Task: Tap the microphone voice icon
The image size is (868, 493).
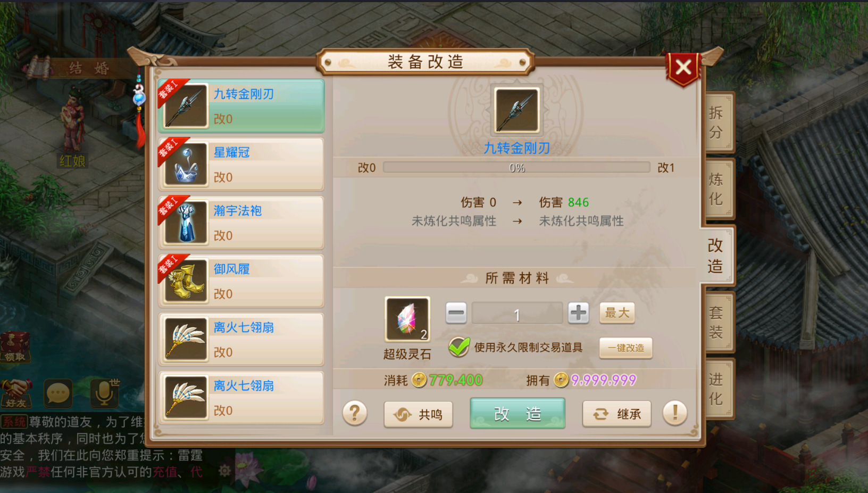Action: pyautogui.click(x=104, y=393)
